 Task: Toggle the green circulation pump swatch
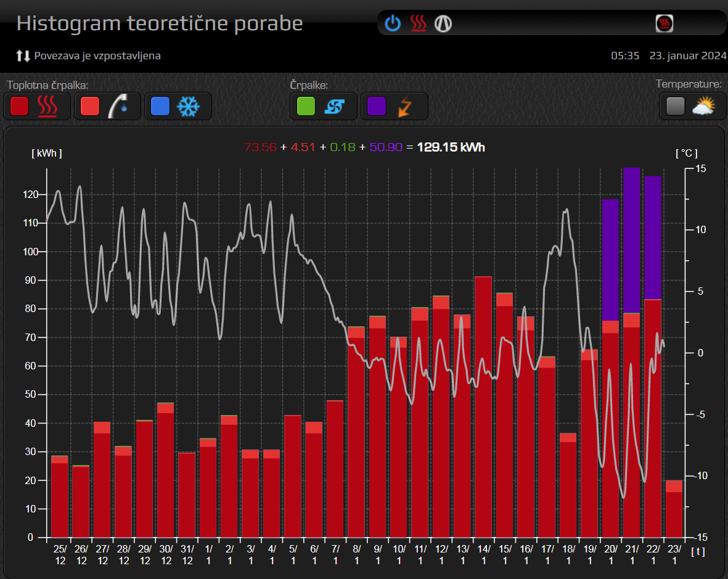tap(306, 106)
